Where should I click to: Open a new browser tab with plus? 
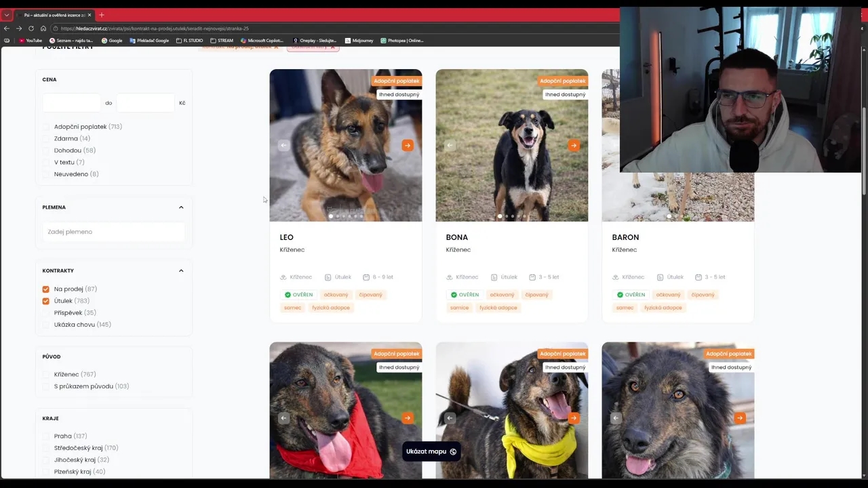click(x=101, y=15)
